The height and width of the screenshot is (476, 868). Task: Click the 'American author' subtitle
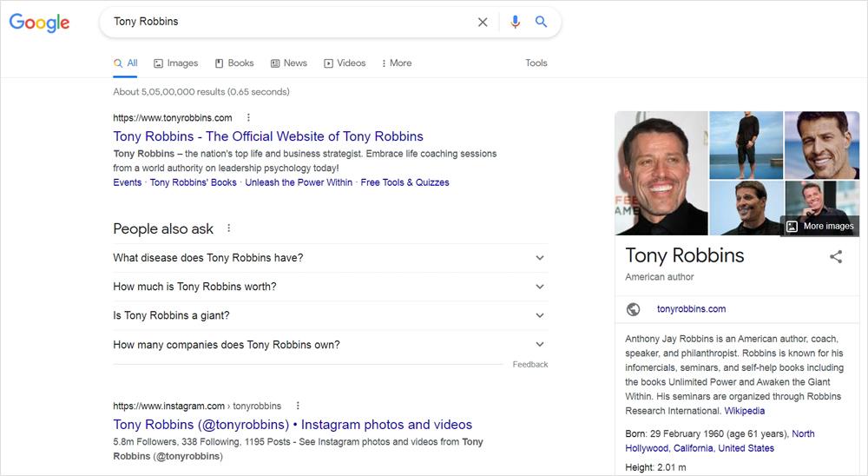click(660, 277)
